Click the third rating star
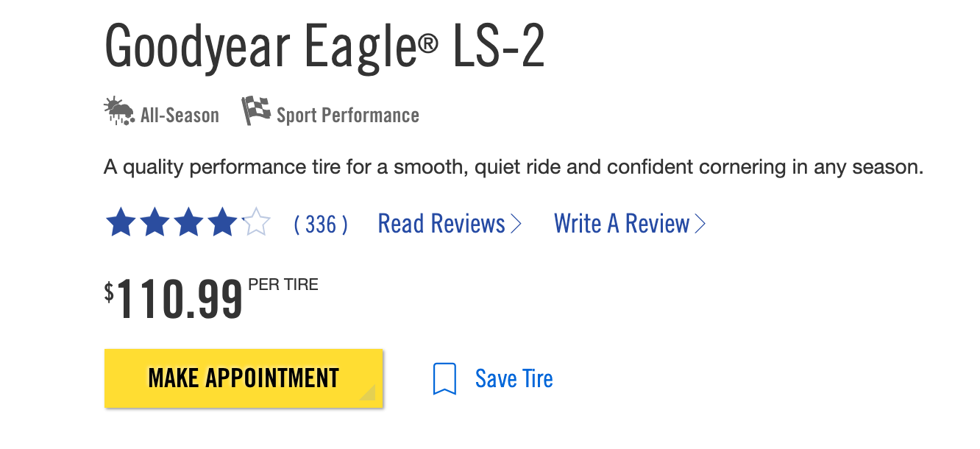 [x=188, y=222]
